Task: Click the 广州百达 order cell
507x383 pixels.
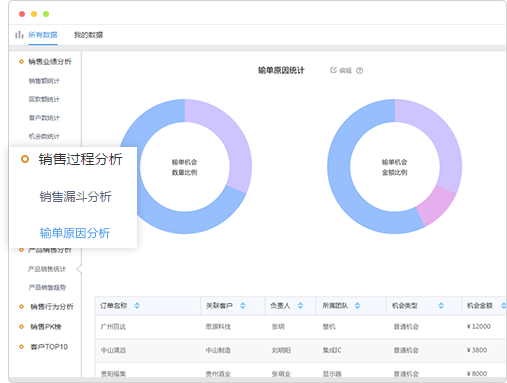Action: [113, 327]
